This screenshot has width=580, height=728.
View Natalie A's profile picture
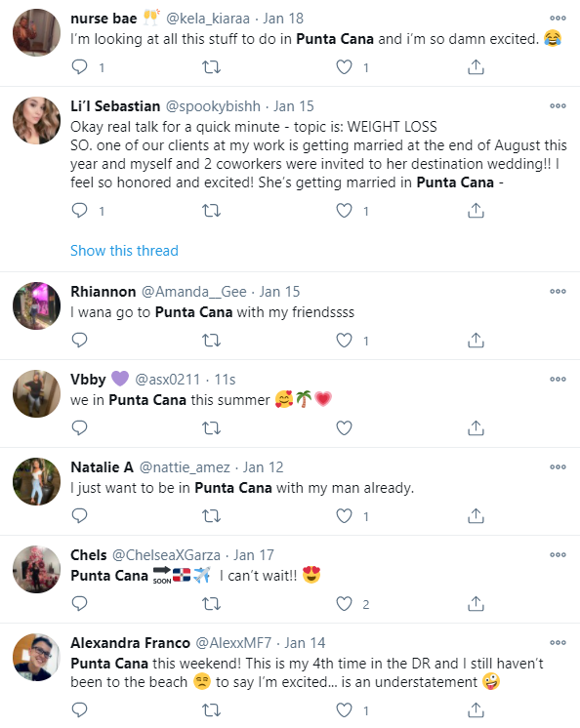pos(37,481)
